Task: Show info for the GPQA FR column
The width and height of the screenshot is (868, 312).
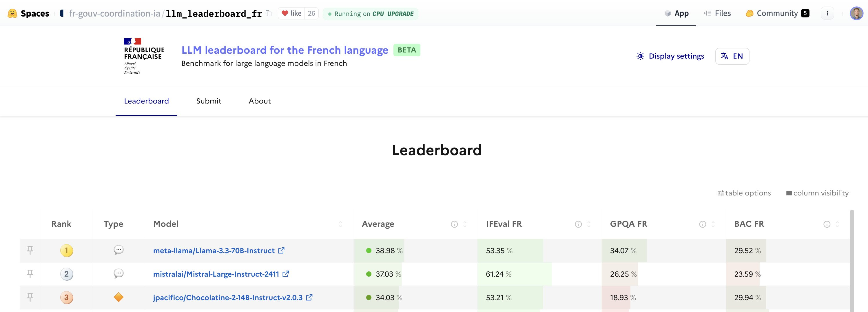Action: point(703,224)
